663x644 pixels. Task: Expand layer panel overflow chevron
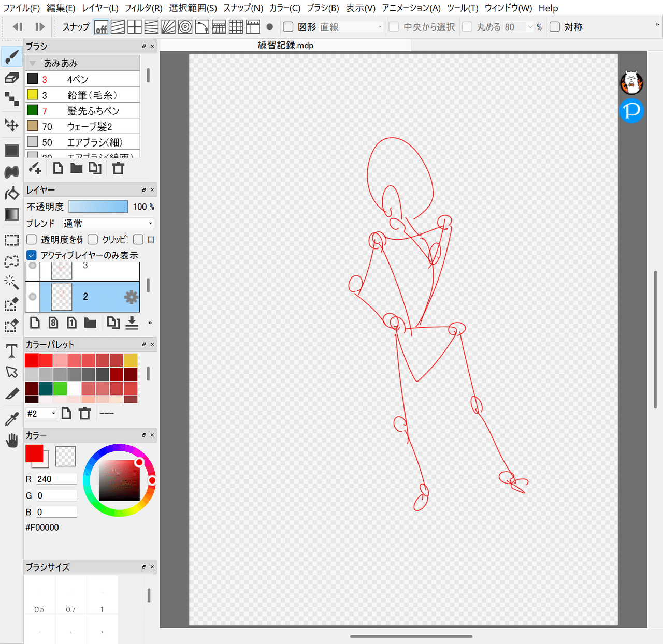point(150,323)
